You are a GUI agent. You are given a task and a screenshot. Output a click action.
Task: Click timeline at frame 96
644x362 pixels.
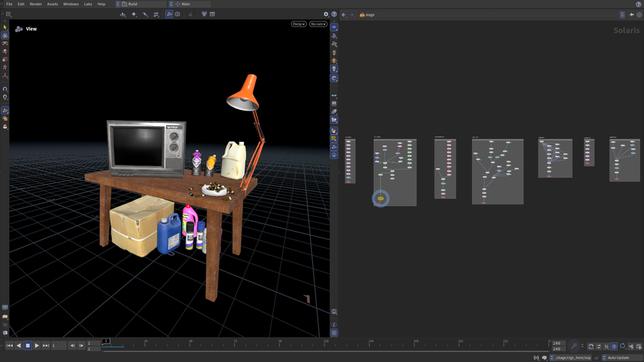click(x=280, y=342)
